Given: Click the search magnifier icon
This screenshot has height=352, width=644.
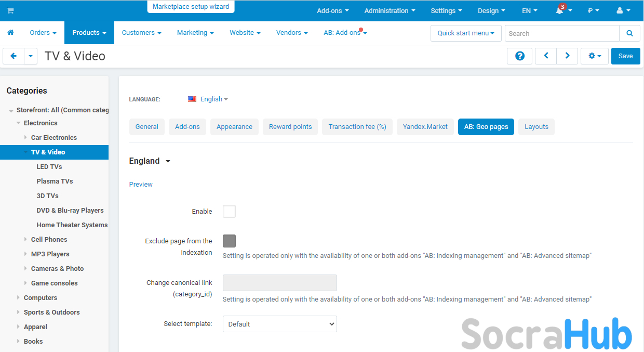Looking at the screenshot, I should coord(629,33).
